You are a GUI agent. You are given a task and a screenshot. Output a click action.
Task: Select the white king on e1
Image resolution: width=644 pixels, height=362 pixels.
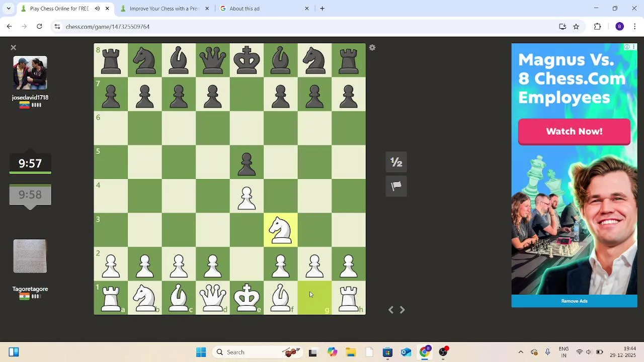pyautogui.click(x=247, y=298)
